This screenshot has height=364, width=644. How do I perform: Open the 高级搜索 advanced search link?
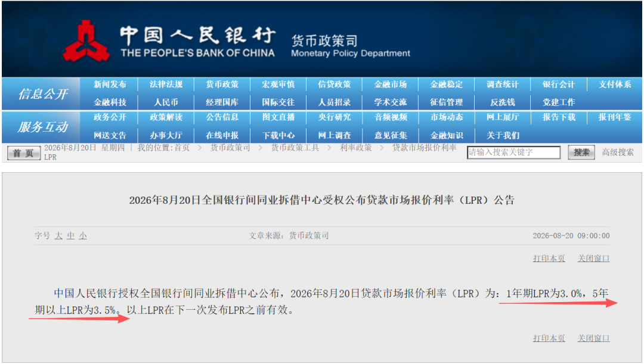618,153
